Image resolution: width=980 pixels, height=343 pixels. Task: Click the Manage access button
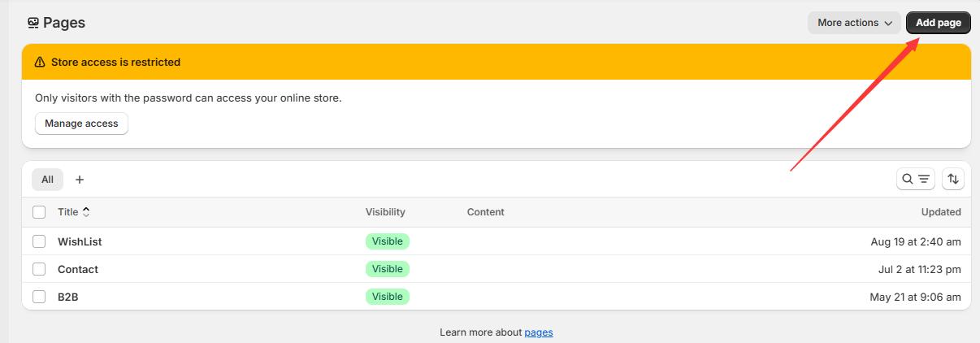pyautogui.click(x=81, y=124)
